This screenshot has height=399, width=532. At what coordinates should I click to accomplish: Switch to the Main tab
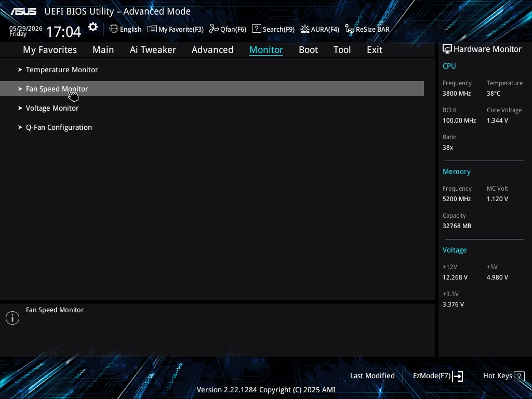[103, 50]
